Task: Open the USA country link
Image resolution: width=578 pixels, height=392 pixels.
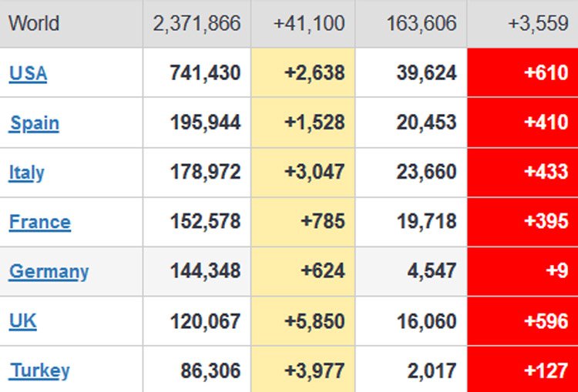Action: point(28,73)
